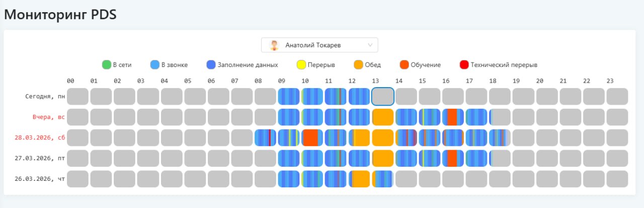Click the "Сегодня, пн" row label

45,96
